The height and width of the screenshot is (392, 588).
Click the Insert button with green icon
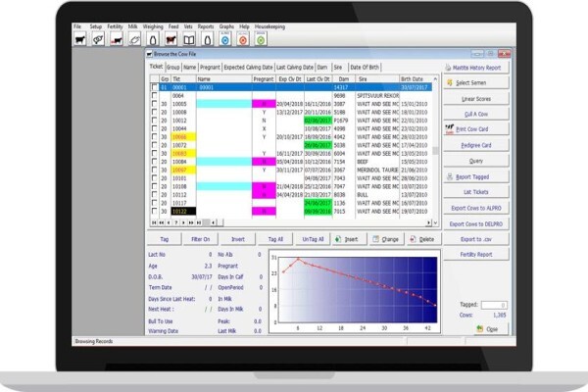(349, 239)
